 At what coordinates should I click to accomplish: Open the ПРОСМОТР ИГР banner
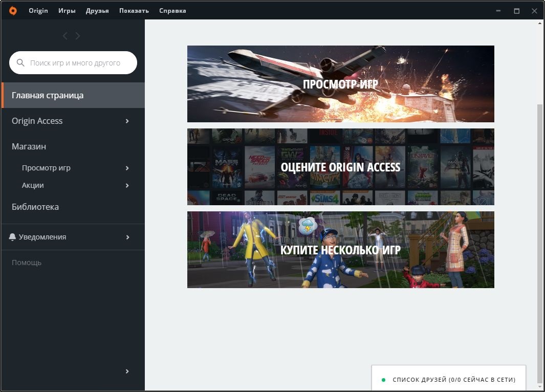(341, 84)
